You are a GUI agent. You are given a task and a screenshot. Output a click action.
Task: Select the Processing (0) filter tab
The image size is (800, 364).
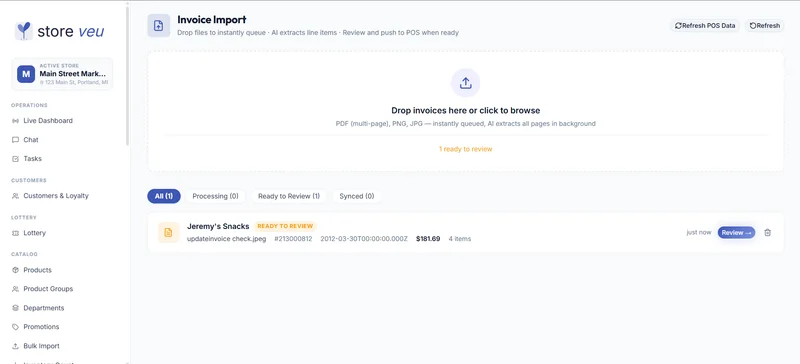coord(215,196)
